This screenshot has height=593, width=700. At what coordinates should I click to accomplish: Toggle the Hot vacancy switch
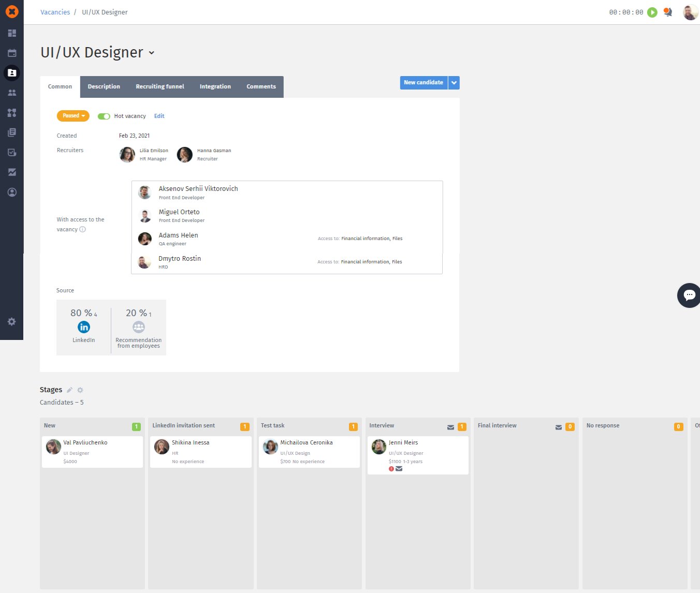(104, 116)
